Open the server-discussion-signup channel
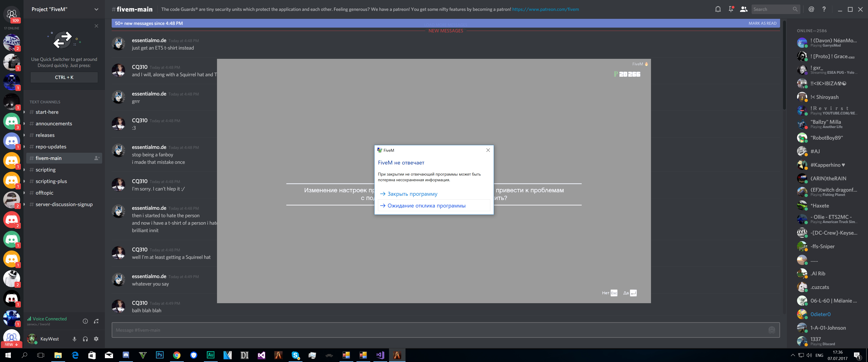 [x=64, y=204]
